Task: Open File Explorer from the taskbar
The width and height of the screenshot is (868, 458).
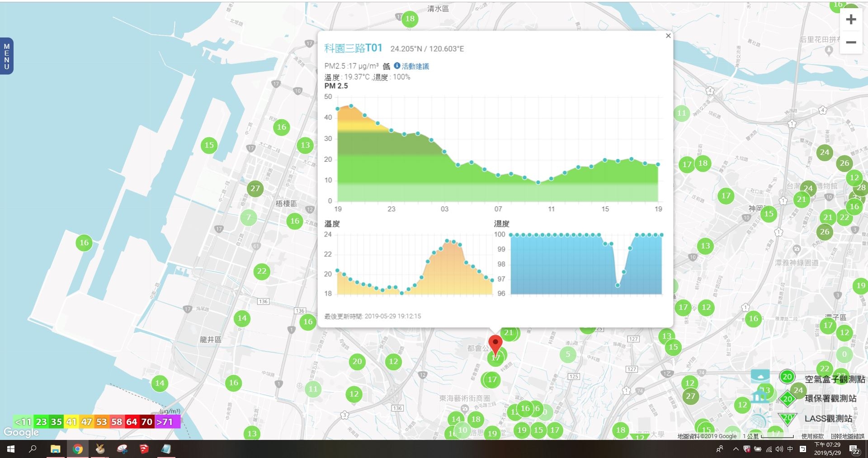Action: (55, 449)
